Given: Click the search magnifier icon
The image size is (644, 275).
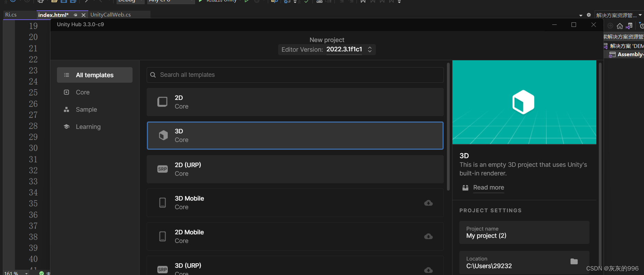Looking at the screenshot, I should [153, 75].
